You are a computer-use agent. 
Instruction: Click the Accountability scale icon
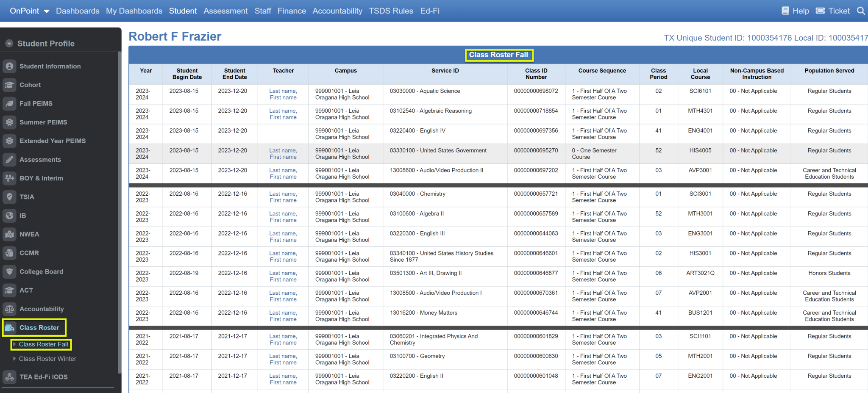(9, 309)
